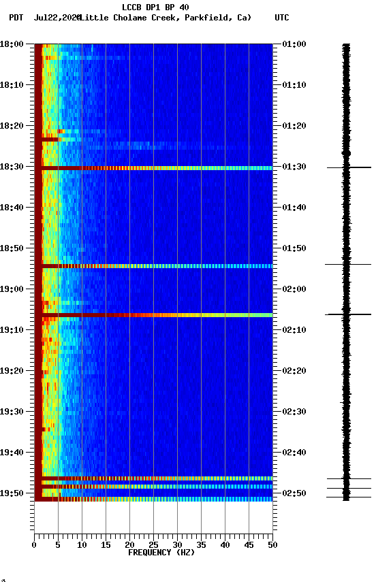Screen dimensions: 376x588
Task: Click the 18:50 PDT time label
Action: pyautogui.click(x=12, y=248)
